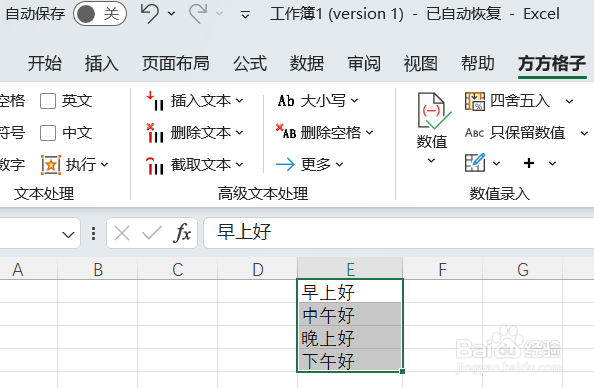Viewport: 594px width, 388px height.
Task: Select the cell containing 中午好
Action: 350,314
